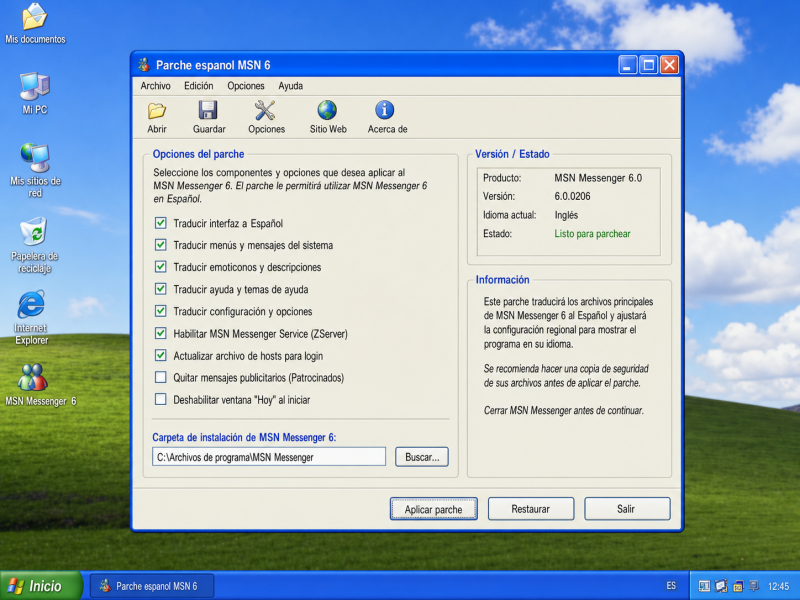Open the Edición menu
Viewport: 800px width, 600px height.
coord(198,86)
